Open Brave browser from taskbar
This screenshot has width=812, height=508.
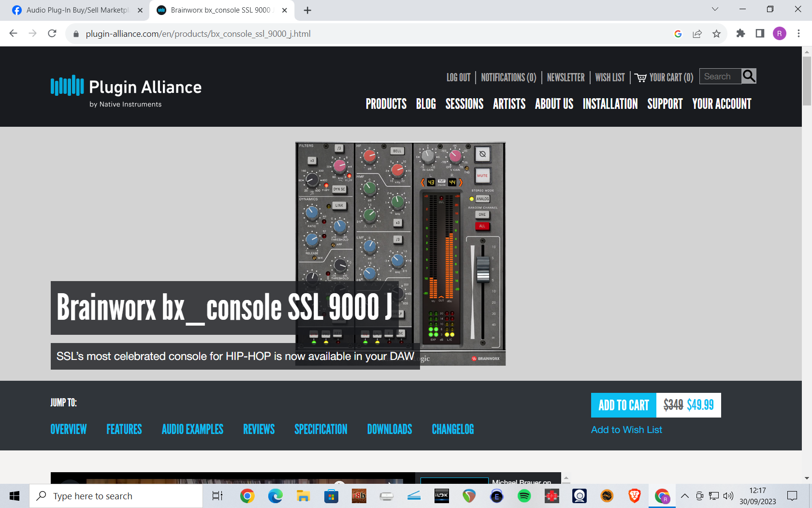click(x=634, y=496)
